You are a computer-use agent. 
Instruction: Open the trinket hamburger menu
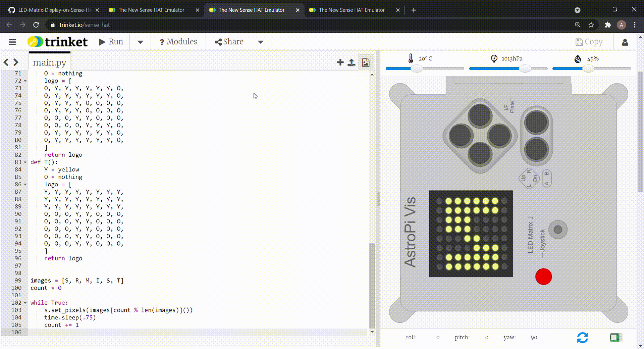click(x=12, y=42)
